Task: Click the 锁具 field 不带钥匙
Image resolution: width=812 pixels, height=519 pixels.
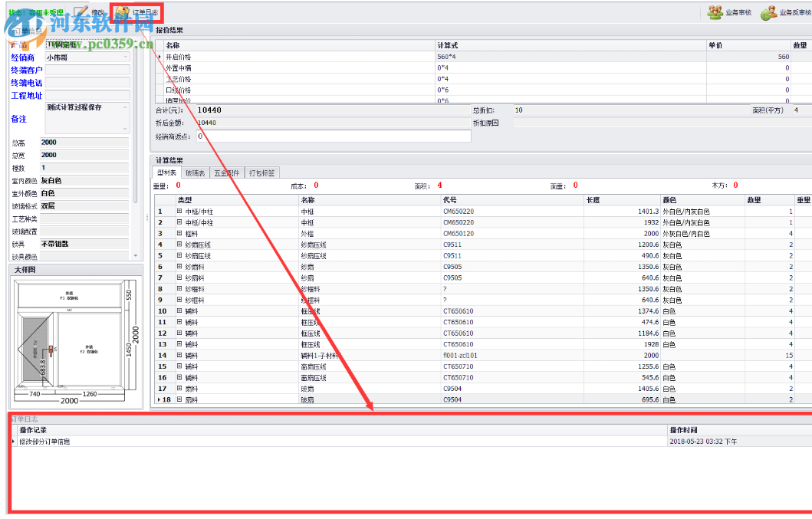Action: click(84, 244)
